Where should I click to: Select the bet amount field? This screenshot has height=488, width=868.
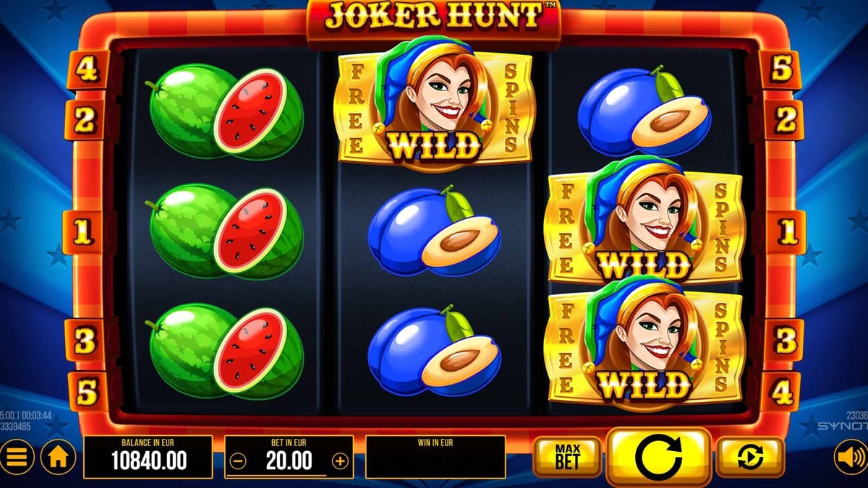[x=289, y=457]
